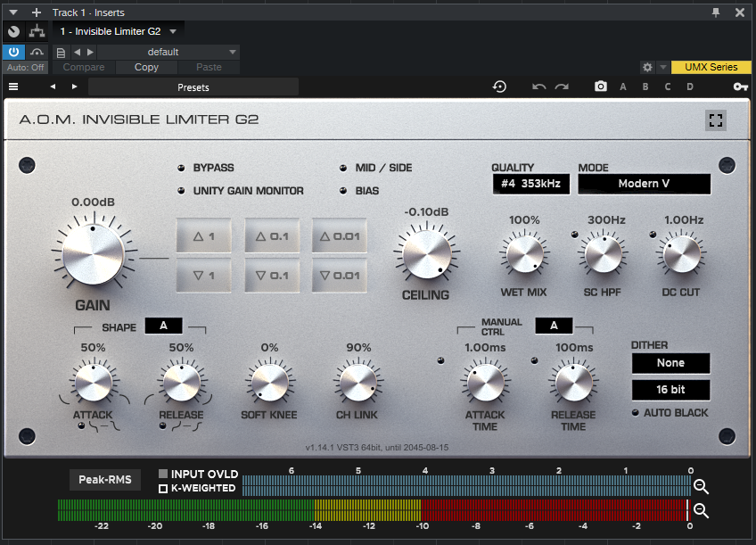The image size is (756, 545).
Task: Toggle the DC CUT enable LED
Action: point(653,235)
